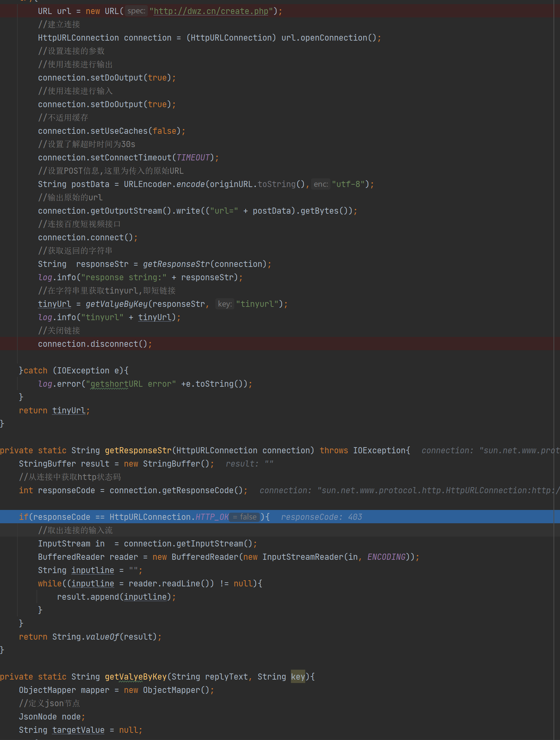Click the comment "//定义json节点"
The height and width of the screenshot is (740, 560).
coord(49,703)
